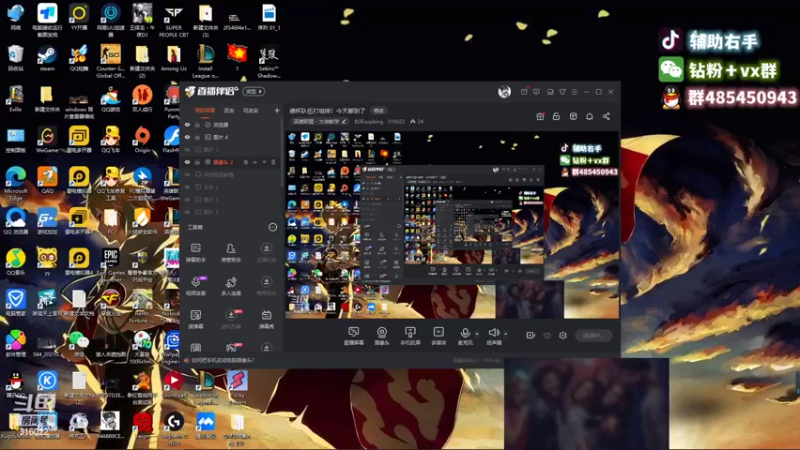Move 摄像头 2 source up one level

coord(255,162)
